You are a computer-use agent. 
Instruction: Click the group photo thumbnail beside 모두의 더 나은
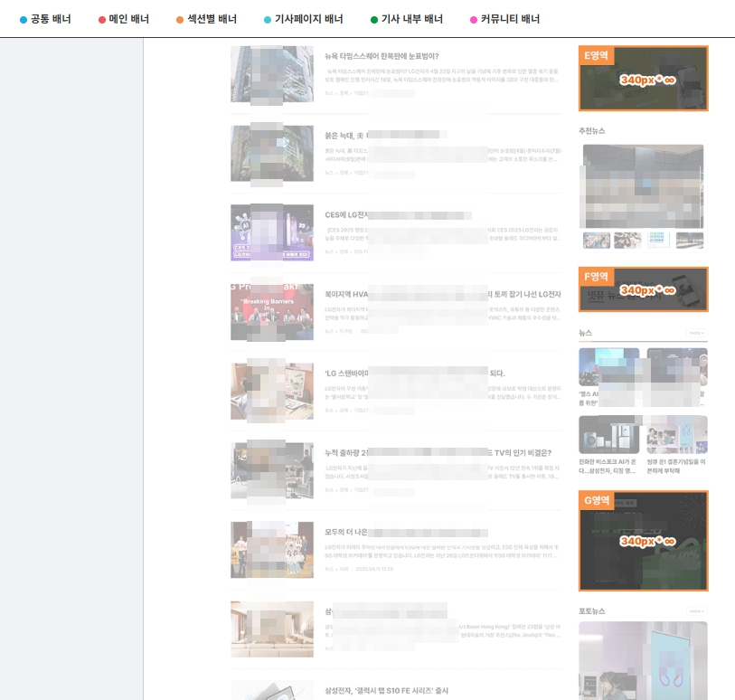pos(272,550)
